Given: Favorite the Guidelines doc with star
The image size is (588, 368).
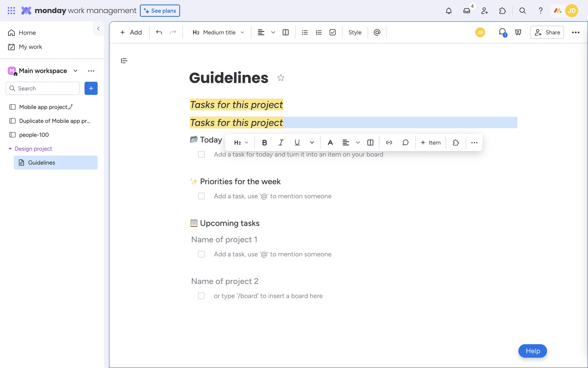Looking at the screenshot, I should (281, 78).
